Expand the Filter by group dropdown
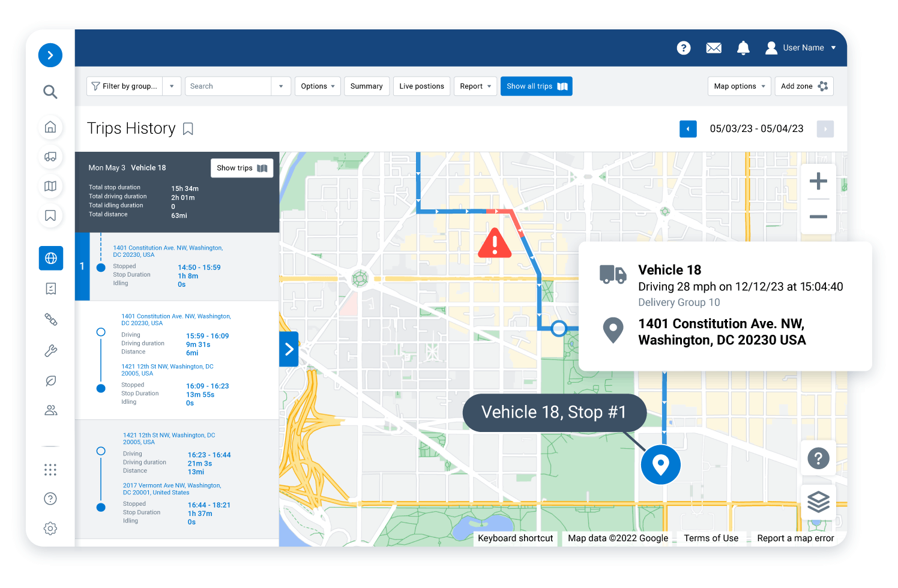 point(172,86)
